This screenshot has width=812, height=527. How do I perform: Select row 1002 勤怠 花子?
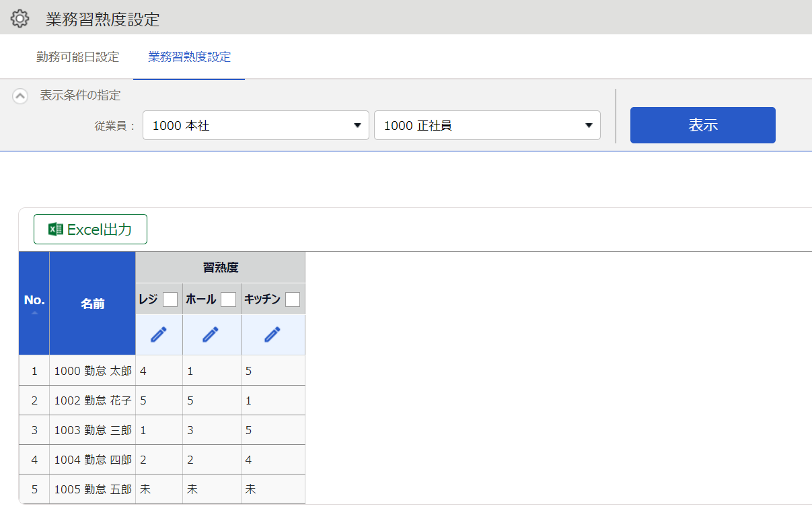point(162,400)
